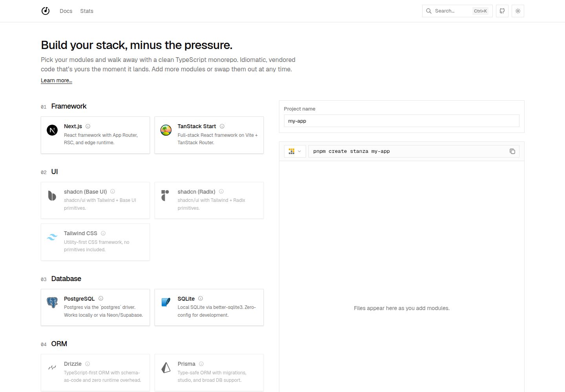Click the Search box in header
The height and width of the screenshot is (392, 565).
(457, 11)
